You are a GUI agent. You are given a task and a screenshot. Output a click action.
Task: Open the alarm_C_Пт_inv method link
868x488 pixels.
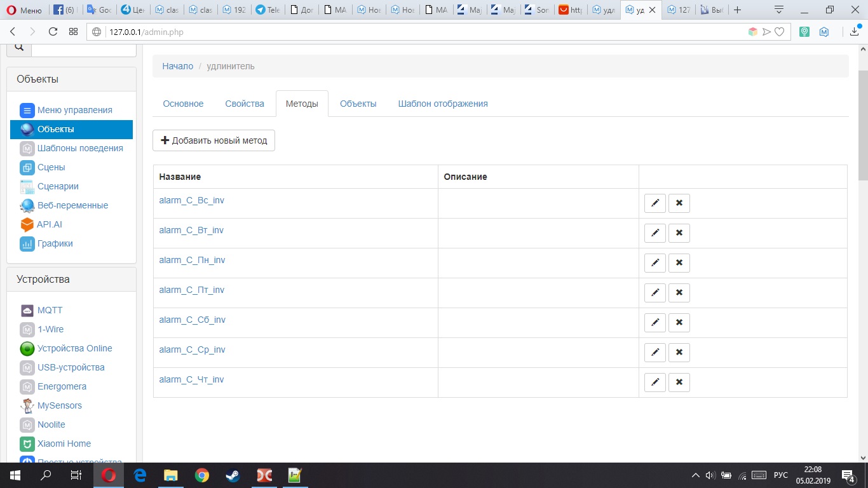pyautogui.click(x=191, y=290)
